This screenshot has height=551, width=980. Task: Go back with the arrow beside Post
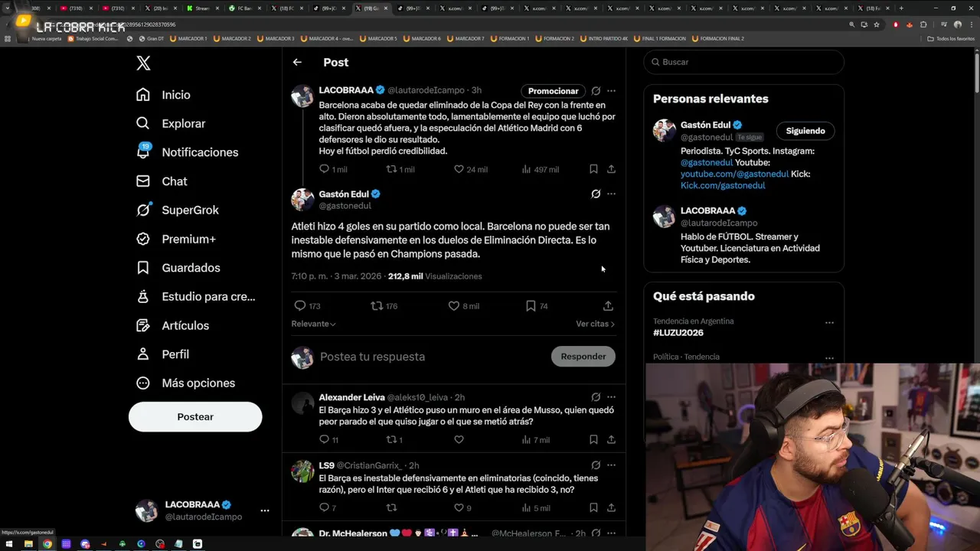pos(297,62)
